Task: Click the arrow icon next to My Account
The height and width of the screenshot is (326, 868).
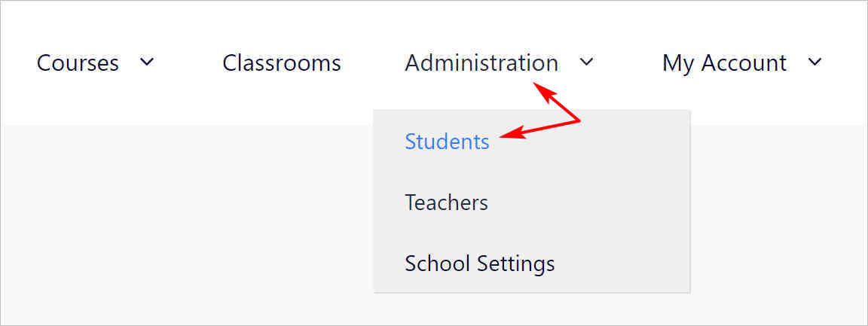Action: [815, 62]
